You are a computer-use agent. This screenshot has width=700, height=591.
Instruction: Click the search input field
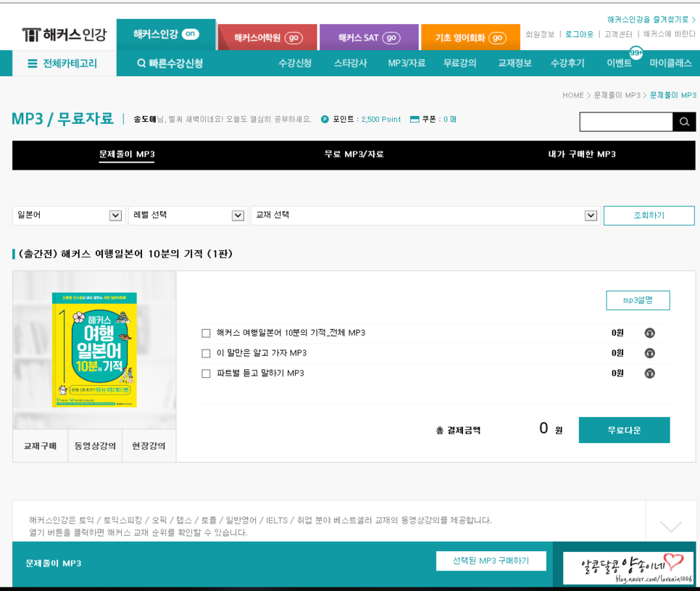coord(626,122)
